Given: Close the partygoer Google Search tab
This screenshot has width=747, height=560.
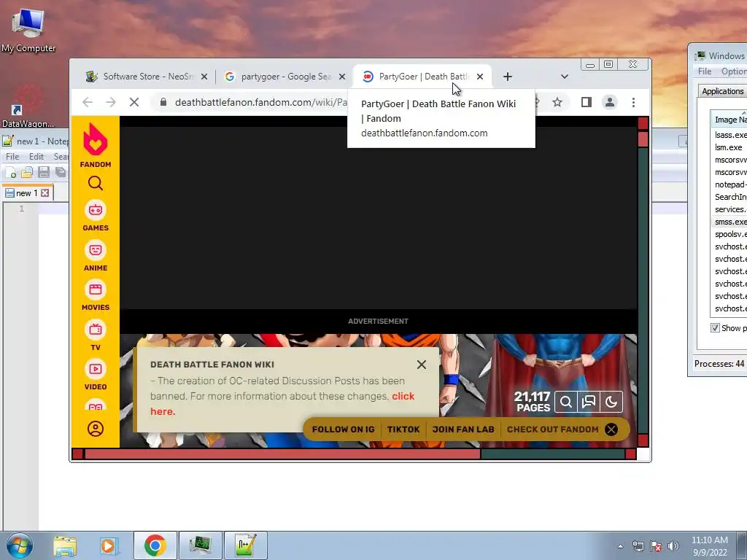Looking at the screenshot, I should (341, 77).
